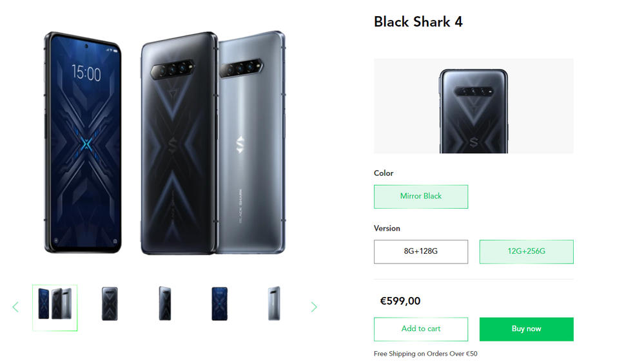Select the Mirror Black color option
Screen dimensions: 644x364
pyautogui.click(x=421, y=196)
